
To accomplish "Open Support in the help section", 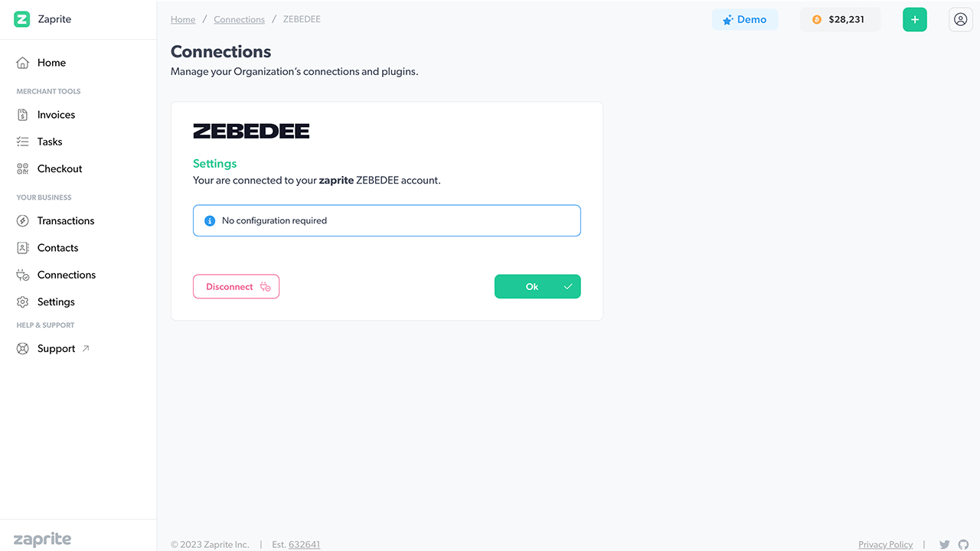I will [x=56, y=348].
